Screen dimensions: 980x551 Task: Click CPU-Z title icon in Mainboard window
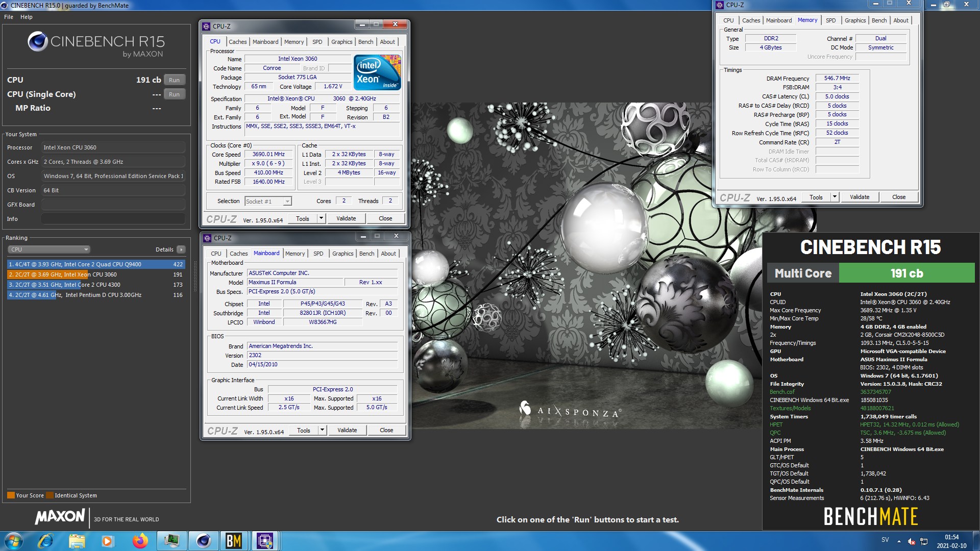click(x=207, y=238)
